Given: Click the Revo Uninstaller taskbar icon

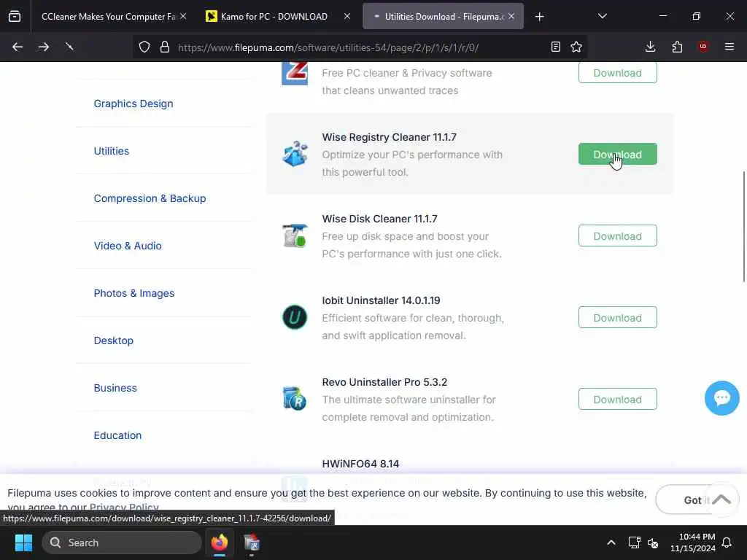Looking at the screenshot, I should (x=252, y=542).
